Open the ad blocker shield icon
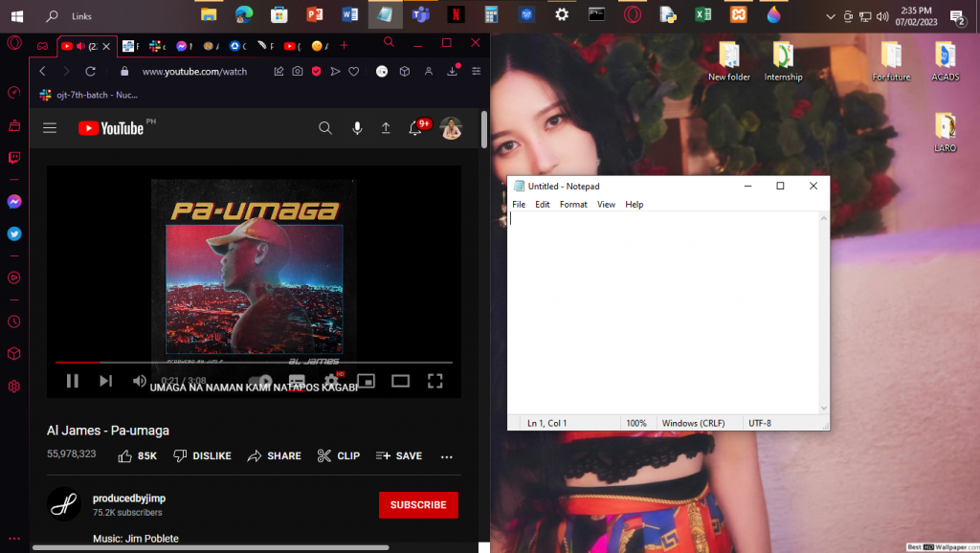This screenshot has height=553, width=980. click(316, 71)
